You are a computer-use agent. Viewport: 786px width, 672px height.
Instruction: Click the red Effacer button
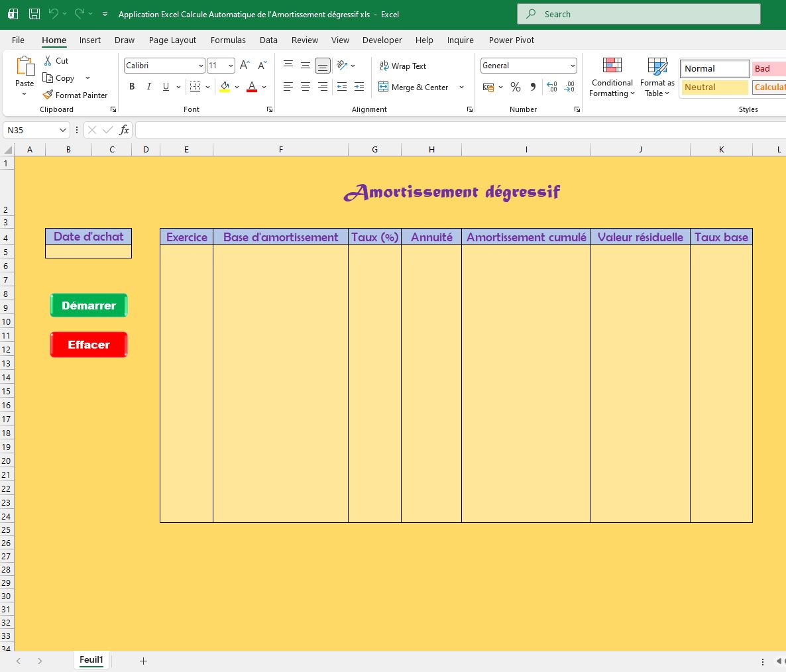(89, 344)
